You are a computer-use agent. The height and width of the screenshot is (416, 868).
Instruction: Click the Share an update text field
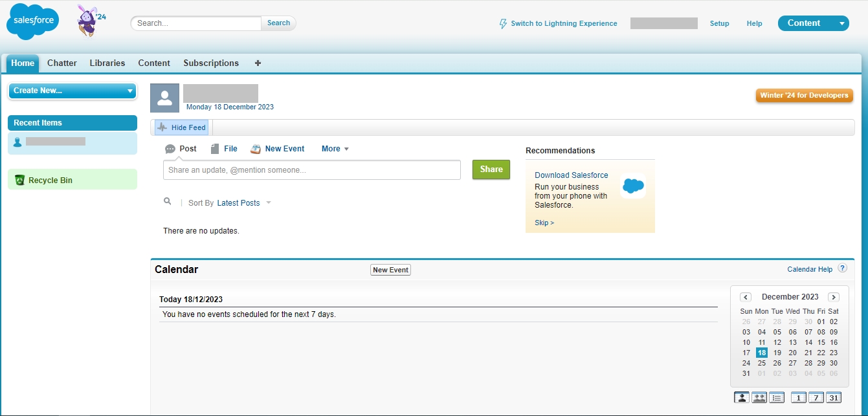tap(311, 170)
